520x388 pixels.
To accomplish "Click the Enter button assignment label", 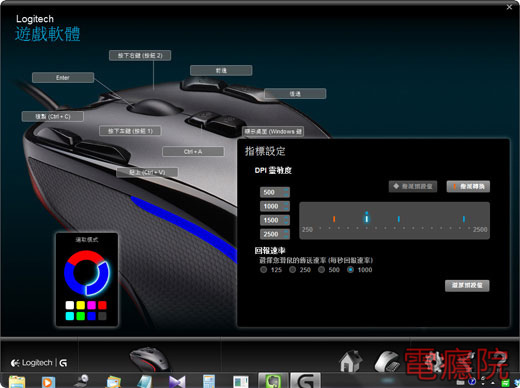I will pyautogui.click(x=63, y=78).
